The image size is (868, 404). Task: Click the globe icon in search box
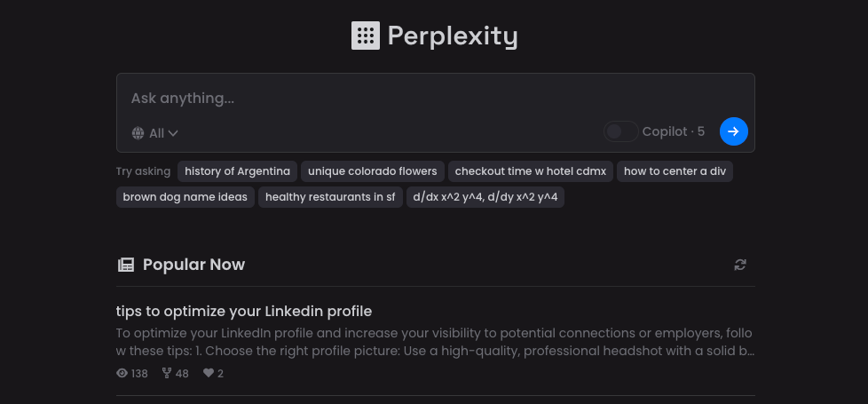tap(138, 133)
